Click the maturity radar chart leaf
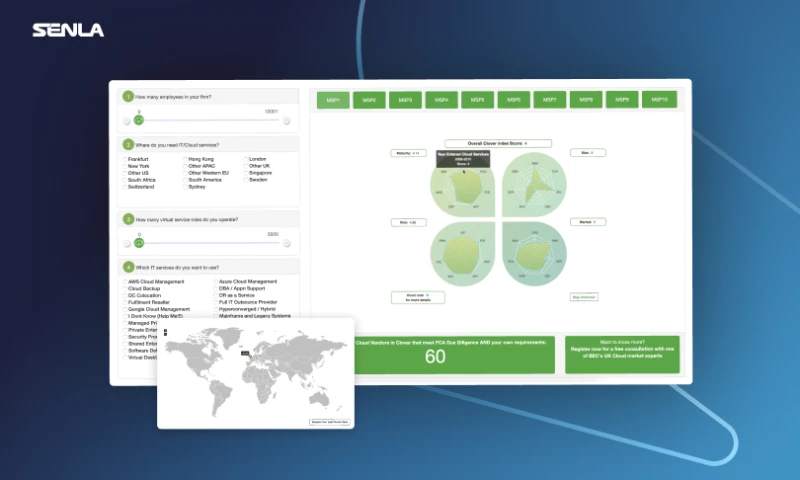Viewport: 800px width, 480px height. 462,186
